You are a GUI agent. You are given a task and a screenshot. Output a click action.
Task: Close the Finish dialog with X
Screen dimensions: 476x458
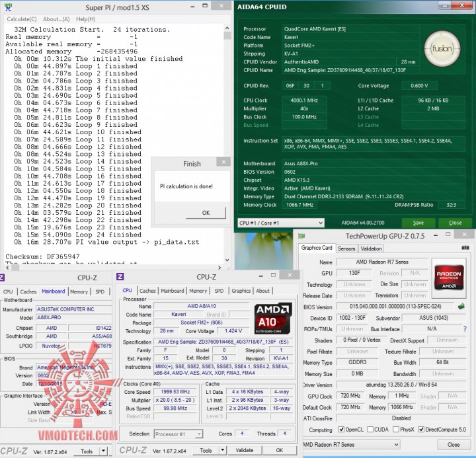[x=223, y=162]
